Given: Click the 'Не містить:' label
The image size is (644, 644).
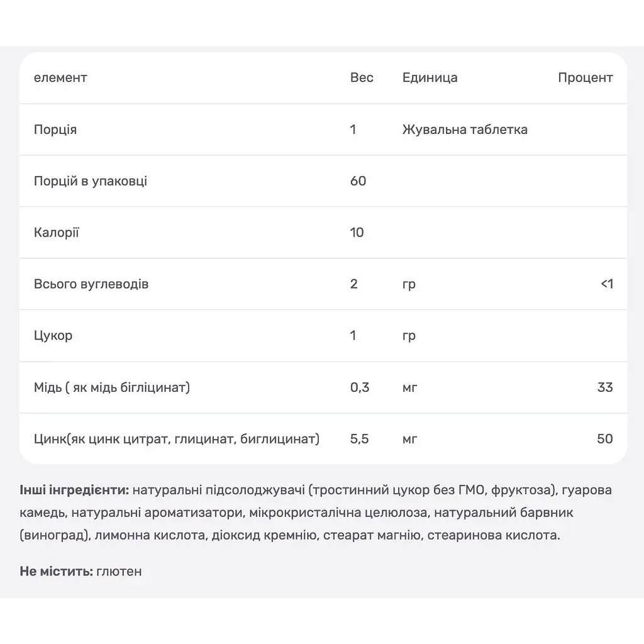Looking at the screenshot, I should coord(56,571).
